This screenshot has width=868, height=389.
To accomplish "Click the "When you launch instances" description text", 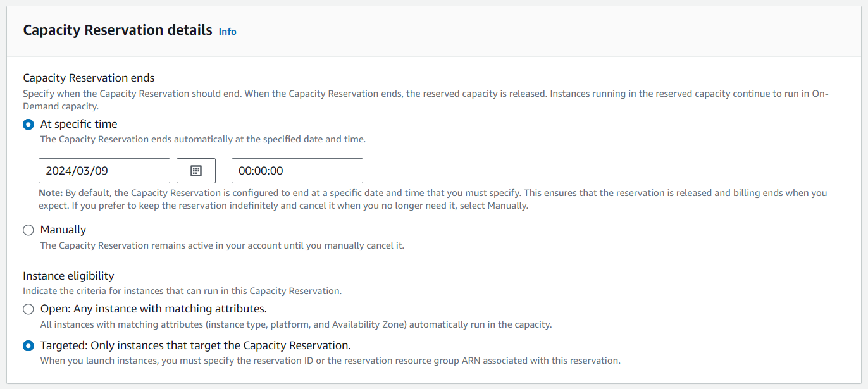I will pos(330,361).
